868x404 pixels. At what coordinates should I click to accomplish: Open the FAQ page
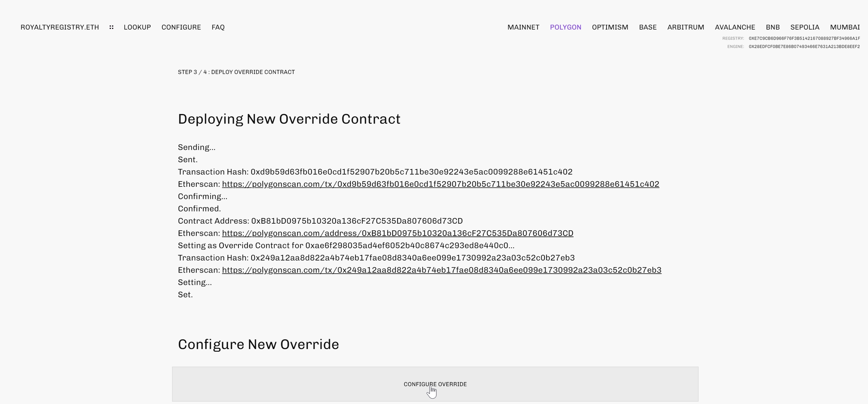tap(218, 27)
